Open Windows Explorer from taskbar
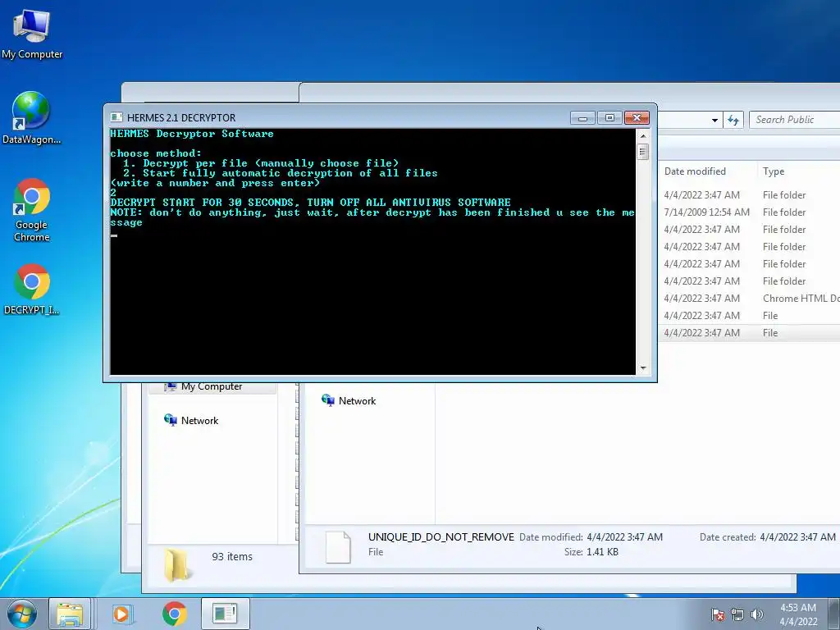Image resolution: width=840 pixels, height=630 pixels. (x=71, y=614)
